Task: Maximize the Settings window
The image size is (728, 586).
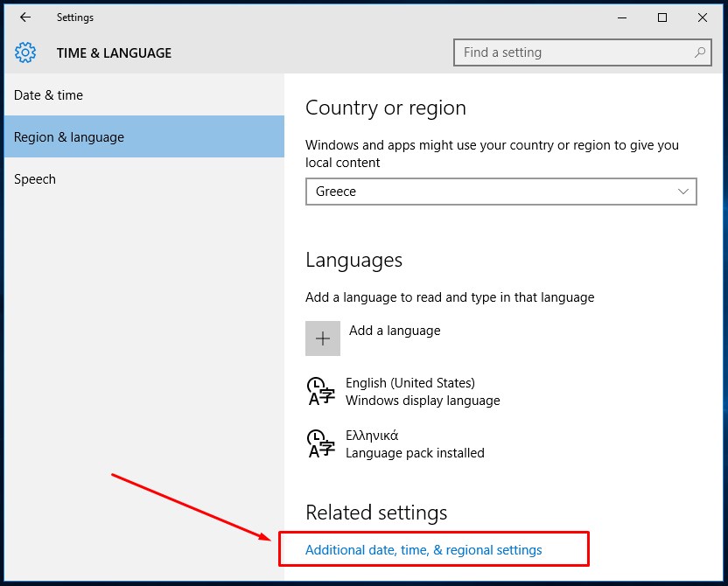Action: [662, 17]
